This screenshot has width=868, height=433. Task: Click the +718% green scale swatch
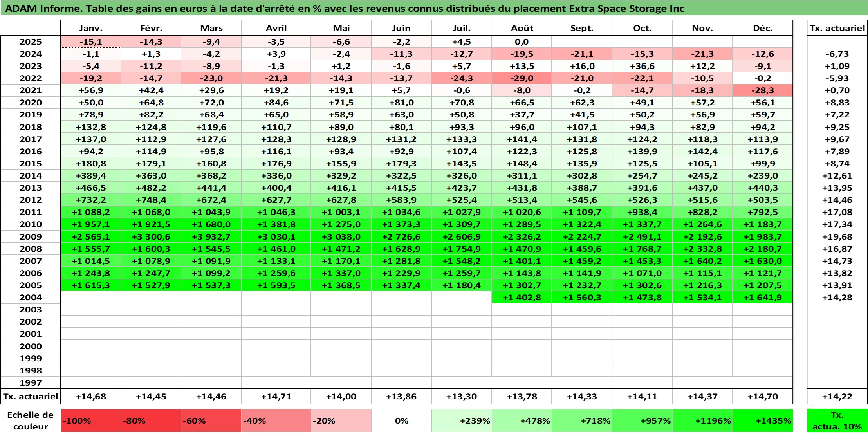click(x=582, y=420)
